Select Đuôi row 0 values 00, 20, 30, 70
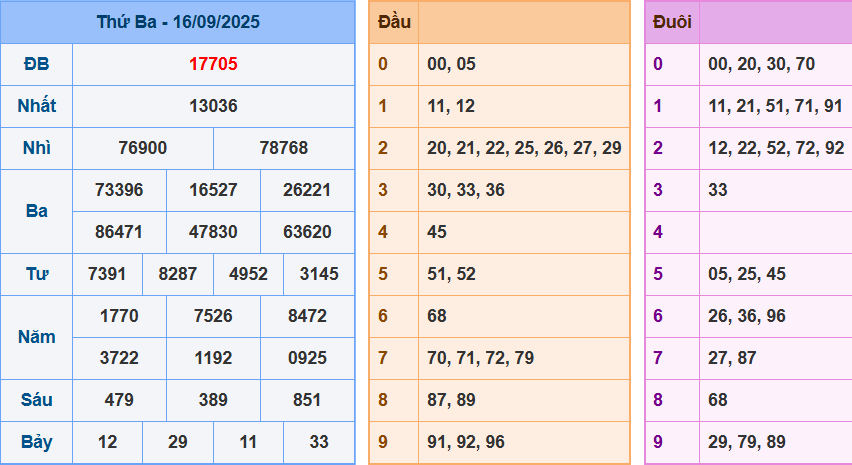 [761, 64]
